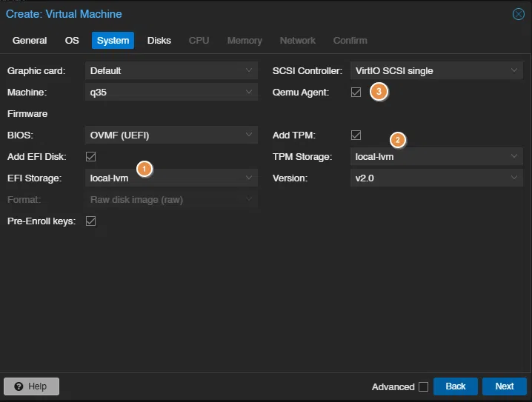Close the Create Virtual Machine dialog
Screen dimensions: 532x402
tap(519, 14)
